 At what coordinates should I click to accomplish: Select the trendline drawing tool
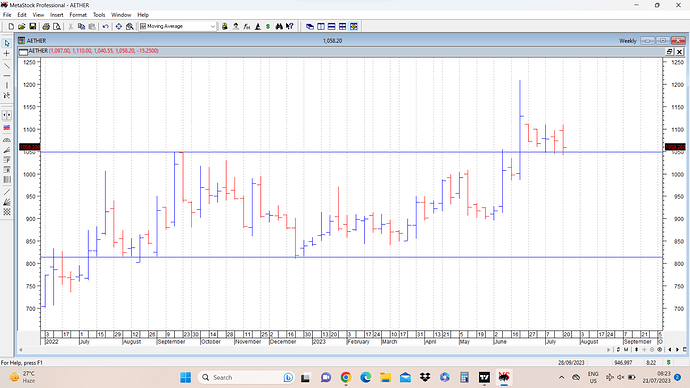7,66
